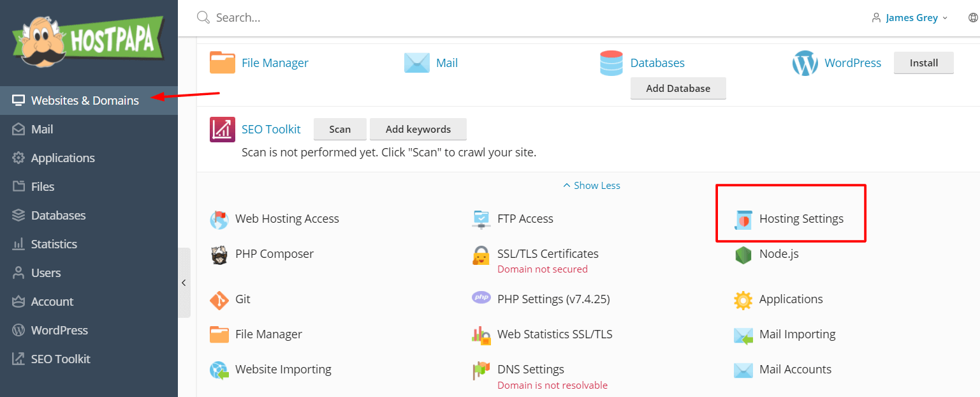The height and width of the screenshot is (397, 980).
Task: Click the Node.js hexagon icon
Action: pyautogui.click(x=743, y=255)
